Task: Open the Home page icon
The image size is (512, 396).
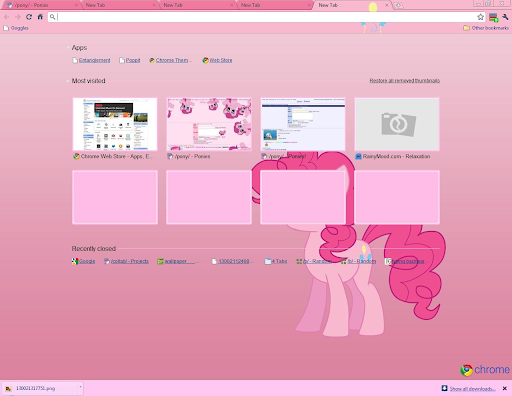Action: [x=40, y=17]
